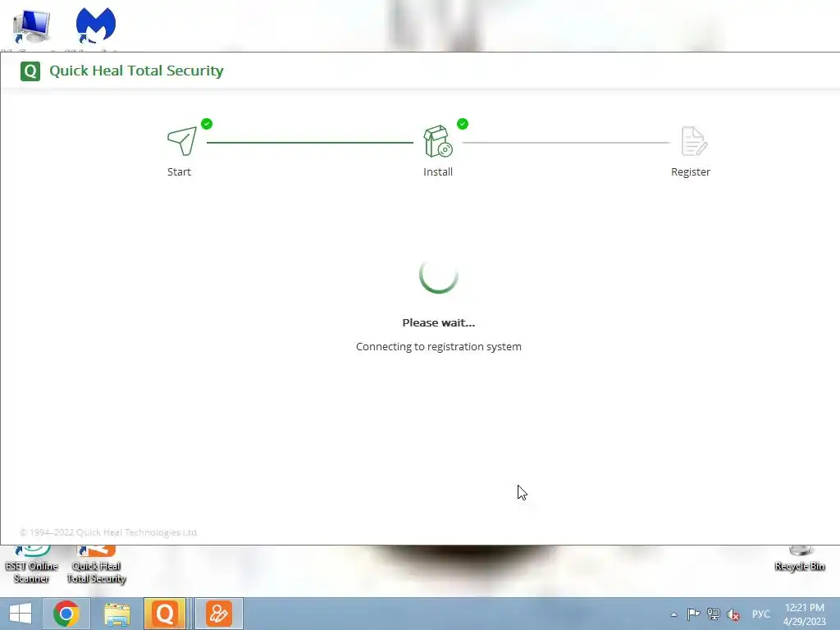Click the green checkmark above Install step
Image resolution: width=840 pixels, height=630 pixels.
[x=463, y=124]
